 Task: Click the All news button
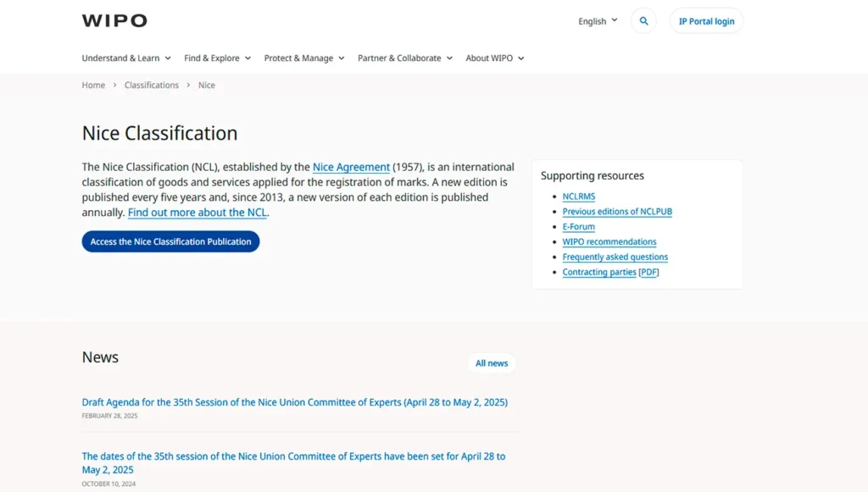click(x=492, y=363)
